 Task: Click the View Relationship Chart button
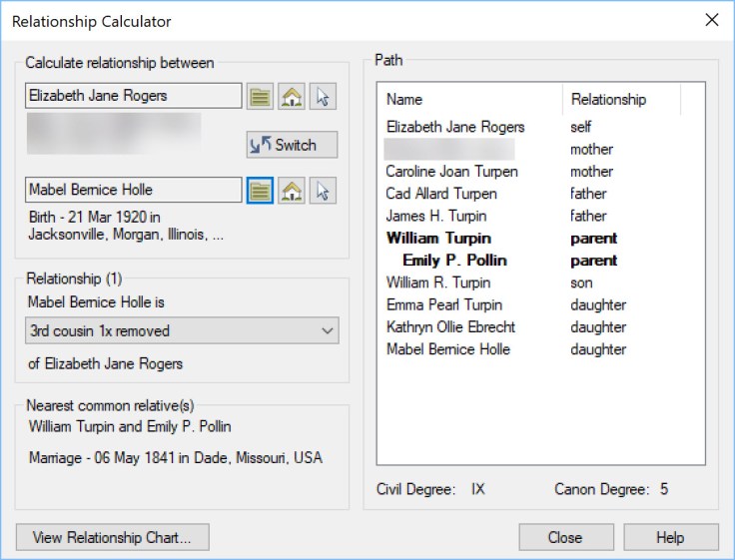click(113, 537)
